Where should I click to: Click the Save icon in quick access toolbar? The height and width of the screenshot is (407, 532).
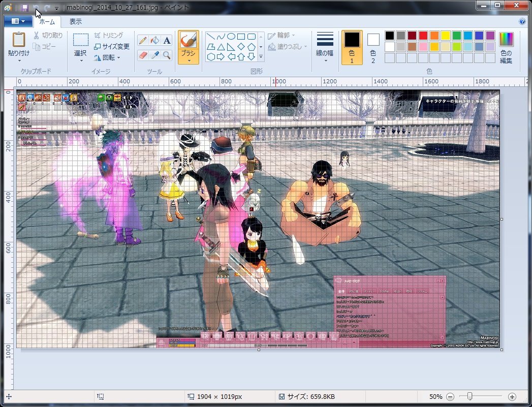25,8
